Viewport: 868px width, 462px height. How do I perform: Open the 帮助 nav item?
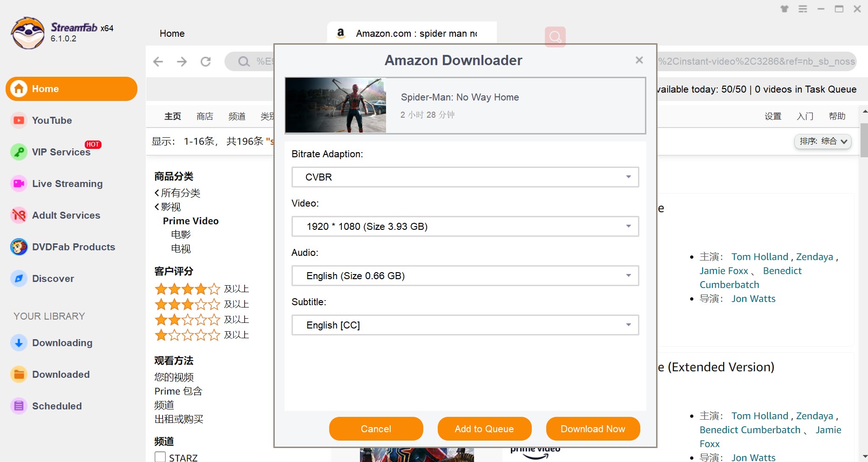[837, 116]
